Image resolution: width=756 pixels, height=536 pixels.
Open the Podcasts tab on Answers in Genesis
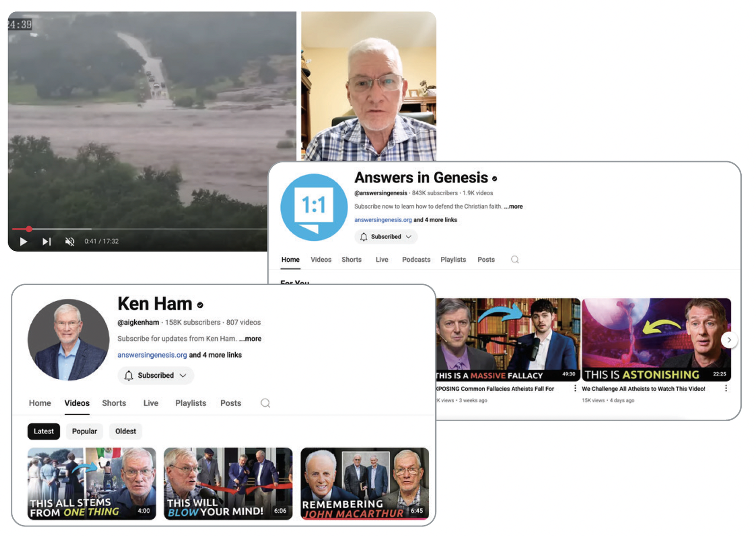click(x=416, y=260)
